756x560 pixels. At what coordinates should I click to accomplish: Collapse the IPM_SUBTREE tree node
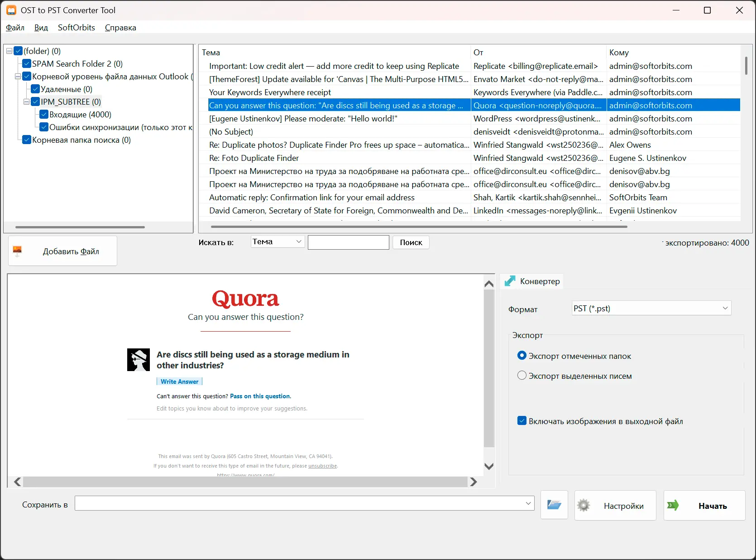point(26,102)
